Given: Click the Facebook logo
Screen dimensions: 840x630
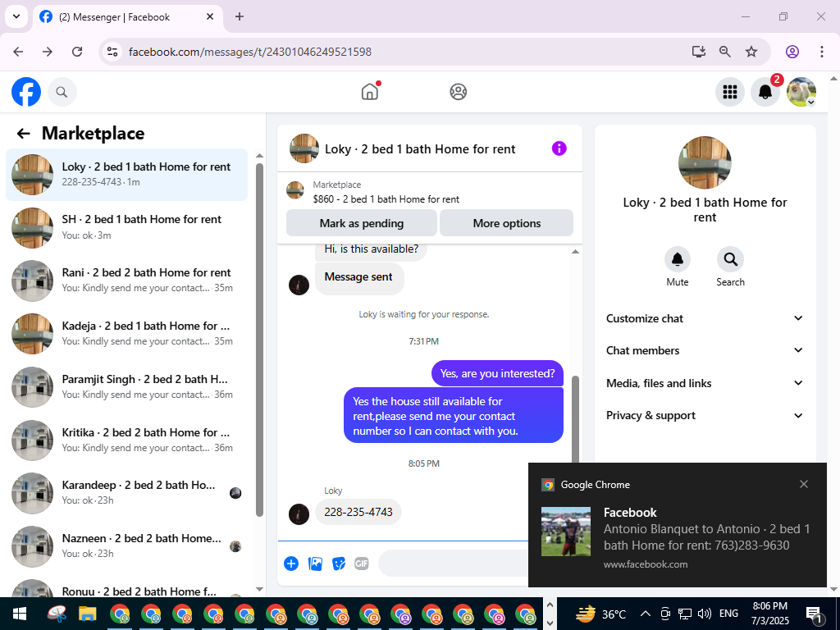Looking at the screenshot, I should tap(26, 92).
